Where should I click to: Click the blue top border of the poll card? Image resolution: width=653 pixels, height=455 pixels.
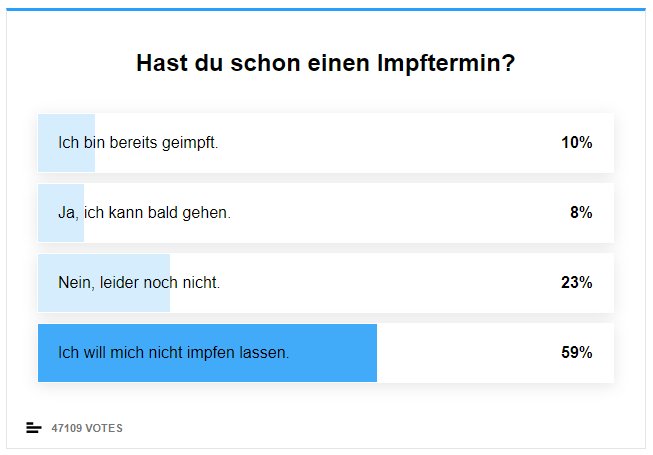point(326,9)
